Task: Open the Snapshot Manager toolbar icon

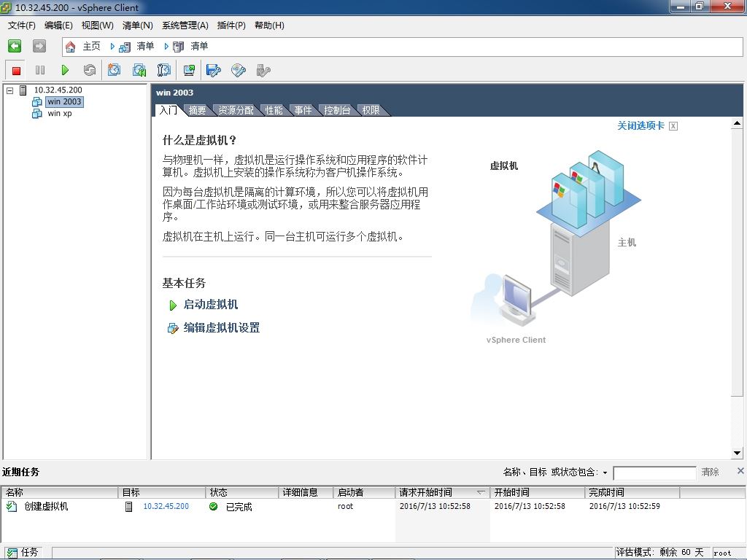Action: [163, 71]
